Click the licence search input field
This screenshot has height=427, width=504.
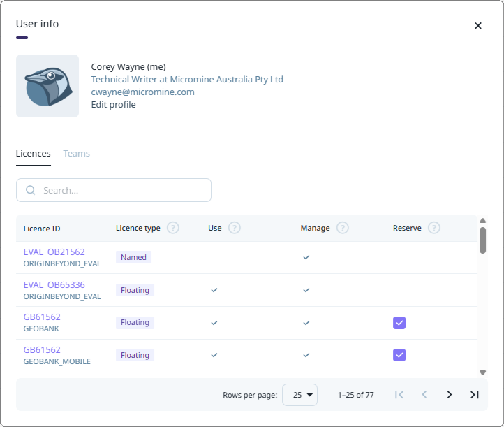(122, 190)
